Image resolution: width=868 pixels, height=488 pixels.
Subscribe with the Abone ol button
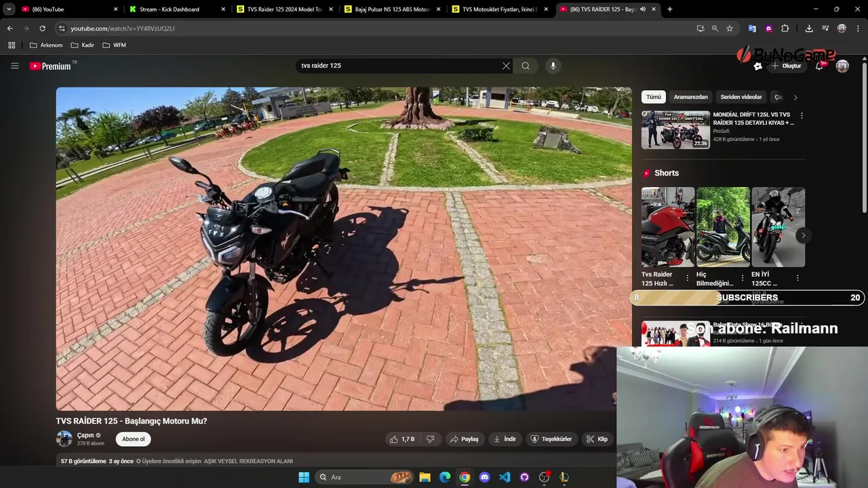tap(133, 439)
